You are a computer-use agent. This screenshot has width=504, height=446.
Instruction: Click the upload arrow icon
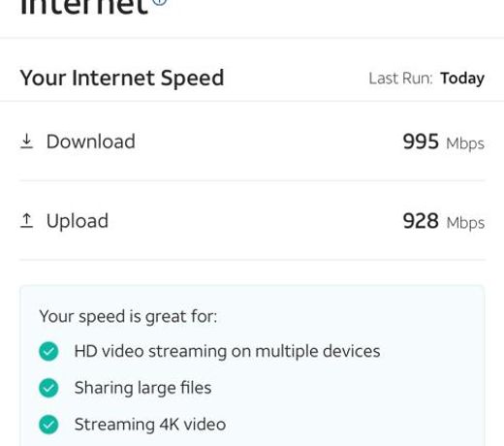click(26, 221)
